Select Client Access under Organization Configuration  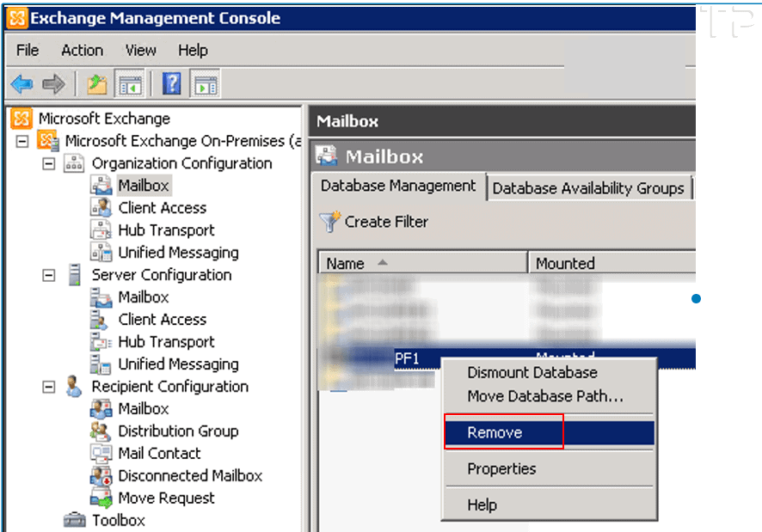pyautogui.click(x=163, y=208)
